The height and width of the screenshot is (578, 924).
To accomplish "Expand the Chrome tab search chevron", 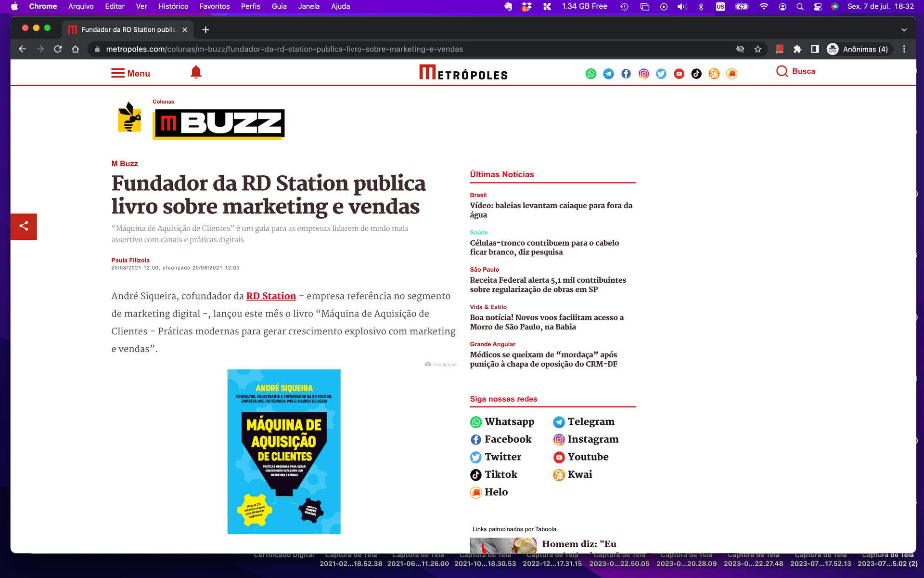I will (x=904, y=30).
